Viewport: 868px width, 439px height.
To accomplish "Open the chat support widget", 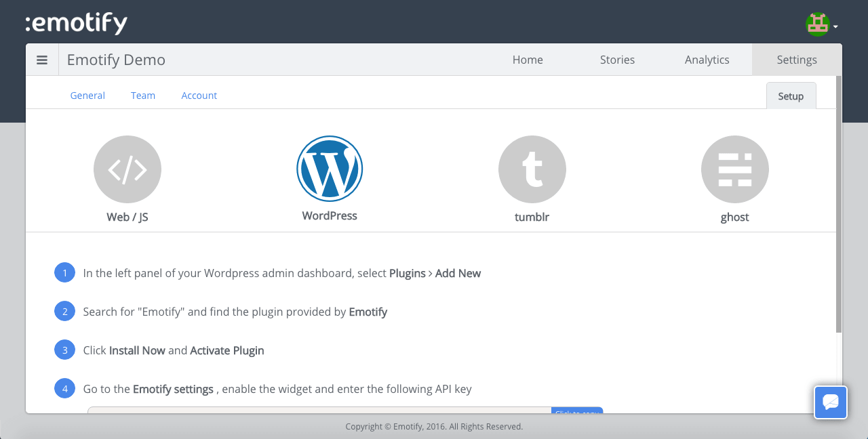I will [x=831, y=402].
